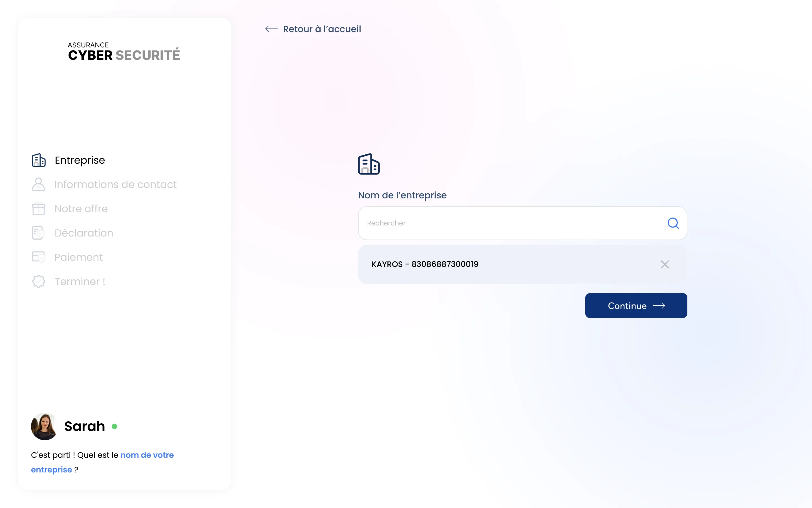Click the green online status dot
This screenshot has width=812, height=508.
(x=114, y=426)
